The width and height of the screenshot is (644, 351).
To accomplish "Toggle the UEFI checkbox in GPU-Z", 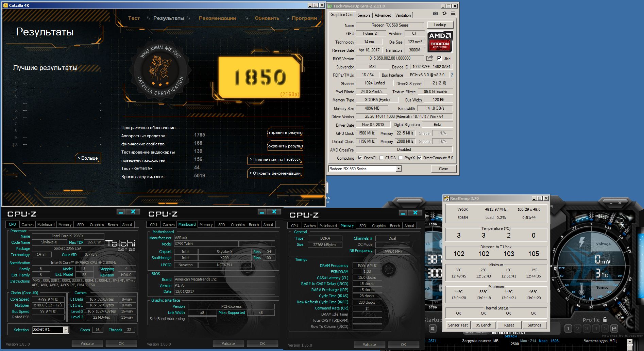I will coord(439,58).
